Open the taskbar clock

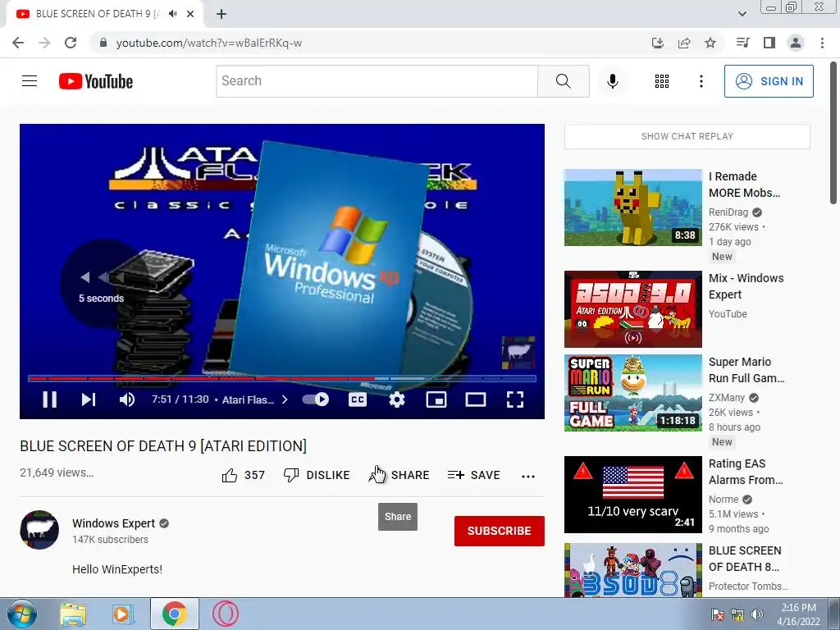[x=798, y=614]
